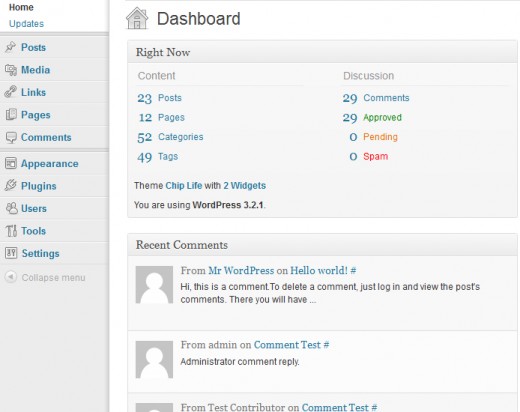Viewport: 520px width, 412px height.
Task: Open the Comments sidebar menu
Action: (x=46, y=137)
